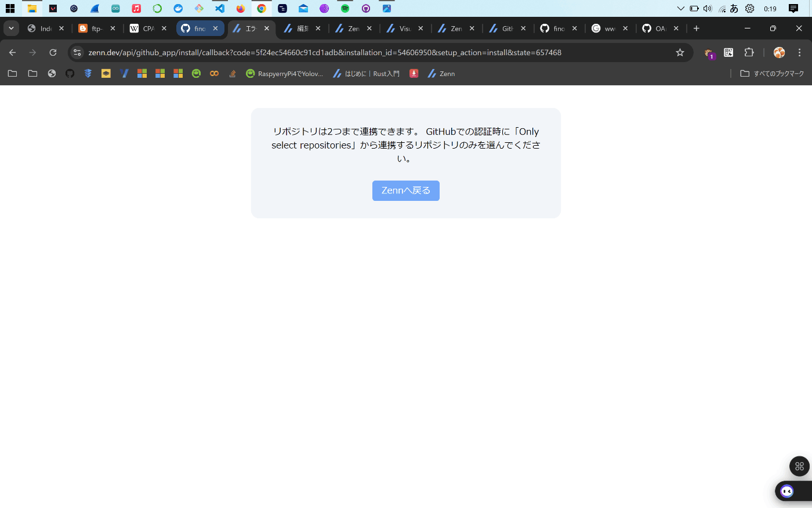812x508 pixels.
Task: Open GitHub Desktop from the taskbar
Action: pos(366,9)
